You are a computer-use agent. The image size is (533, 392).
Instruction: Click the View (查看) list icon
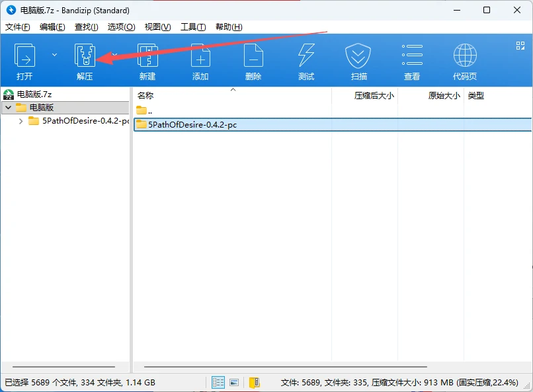411,55
